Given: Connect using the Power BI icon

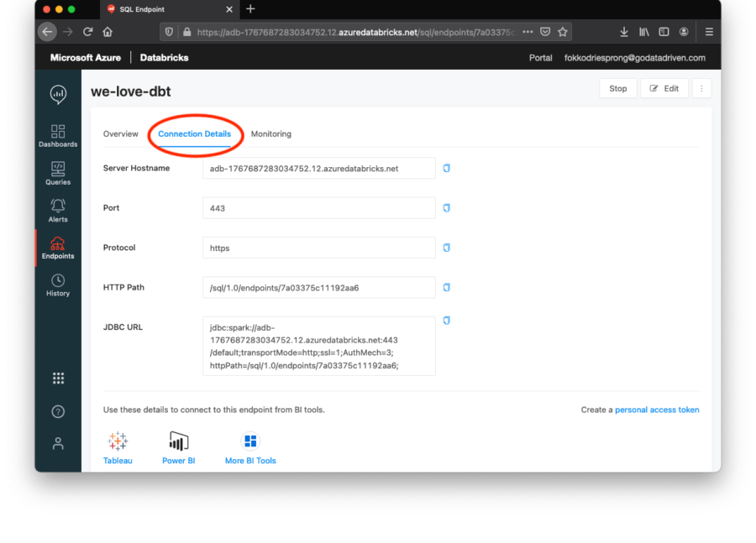Looking at the screenshot, I should [178, 441].
